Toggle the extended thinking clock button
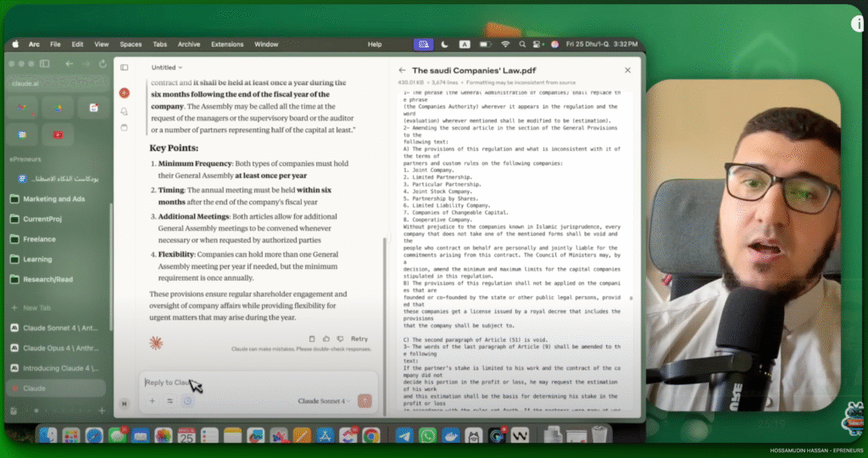Viewport: 868px width, 458px height. click(x=187, y=401)
